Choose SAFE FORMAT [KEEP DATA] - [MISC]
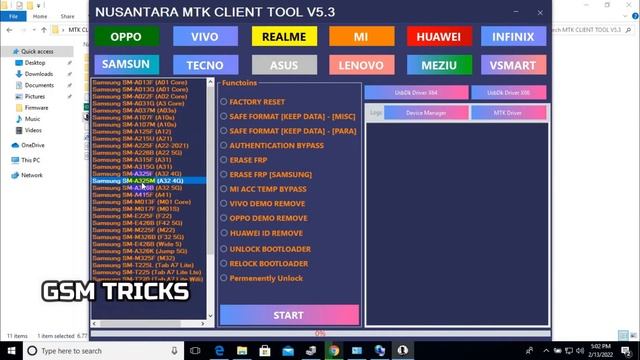 (x=288, y=116)
